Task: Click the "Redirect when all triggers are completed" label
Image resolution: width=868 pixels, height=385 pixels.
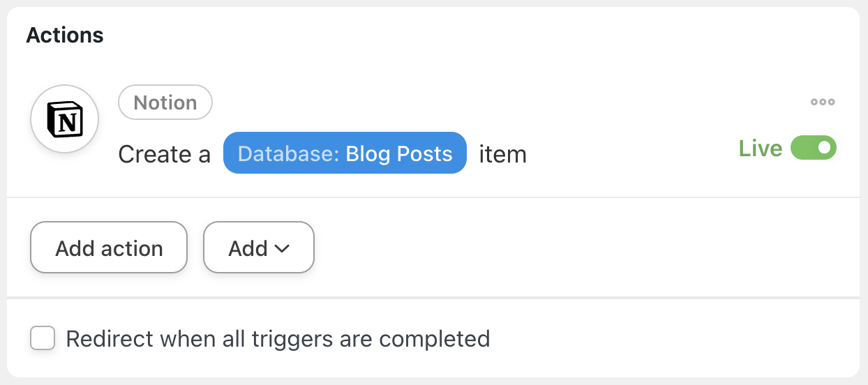Action: (x=278, y=339)
